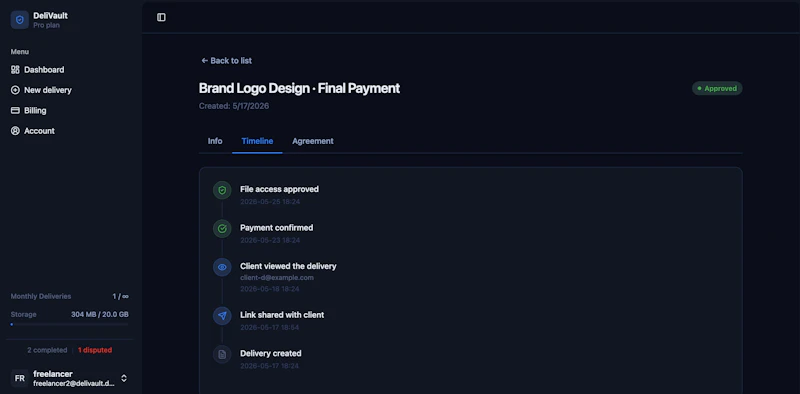Image resolution: width=800 pixels, height=394 pixels.
Task: Click the 2026-05-17 18:24 timestamp
Action: 270,366
